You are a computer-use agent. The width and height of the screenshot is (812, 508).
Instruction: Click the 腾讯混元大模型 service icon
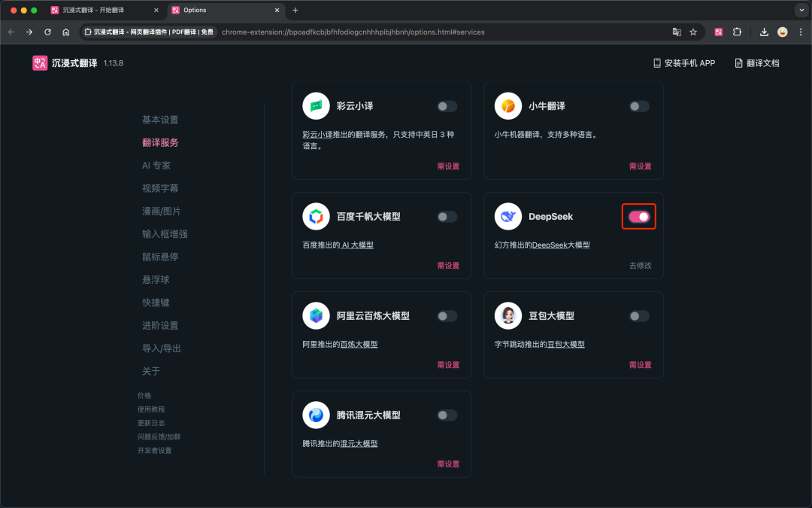316,415
